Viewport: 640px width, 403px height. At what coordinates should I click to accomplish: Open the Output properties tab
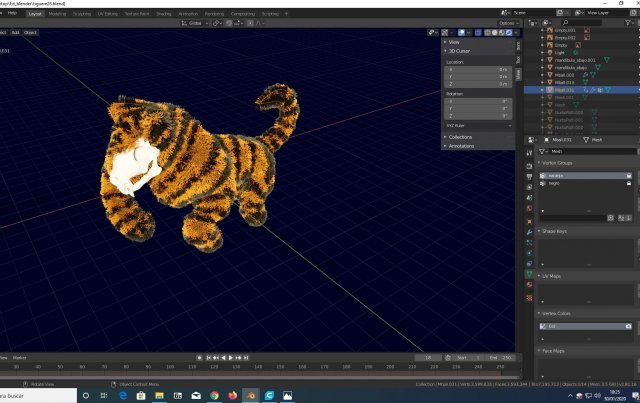pos(529,176)
